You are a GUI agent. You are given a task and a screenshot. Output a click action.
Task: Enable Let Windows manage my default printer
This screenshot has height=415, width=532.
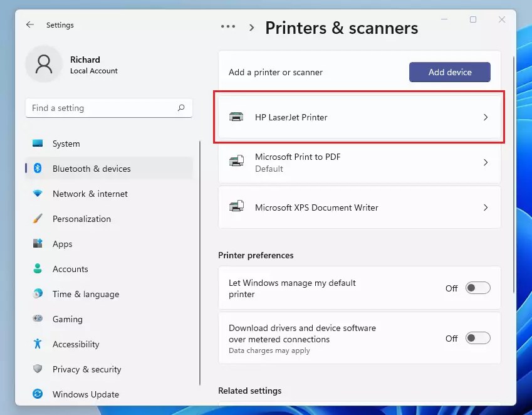tap(477, 288)
